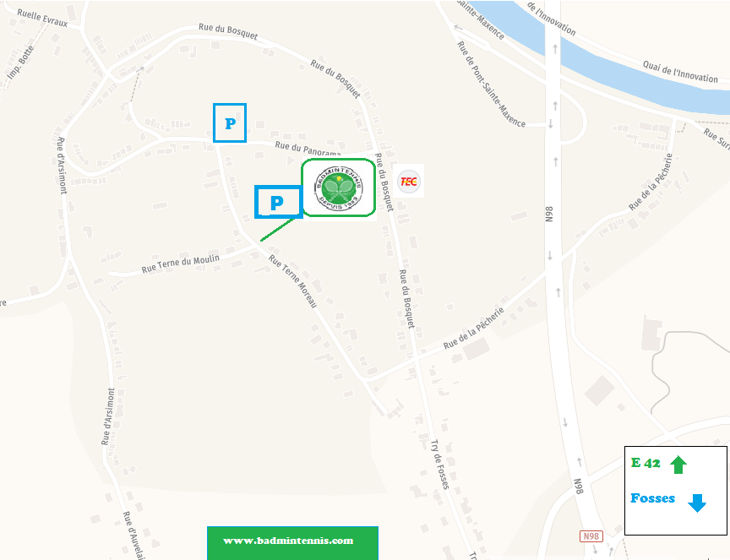Image resolution: width=730 pixels, height=560 pixels.
Task: Click the Rue de Pont-Sainte-Maxence label
Action: (x=491, y=84)
